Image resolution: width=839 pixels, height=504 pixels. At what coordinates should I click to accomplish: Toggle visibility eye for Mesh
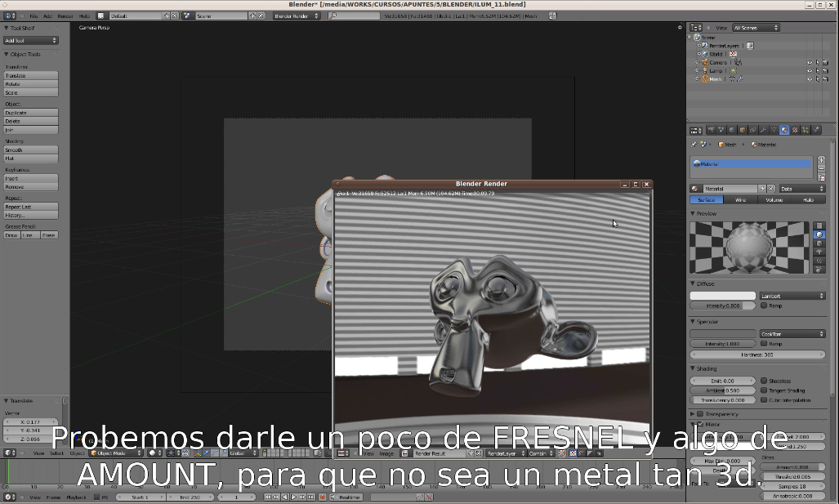pyautogui.click(x=809, y=79)
